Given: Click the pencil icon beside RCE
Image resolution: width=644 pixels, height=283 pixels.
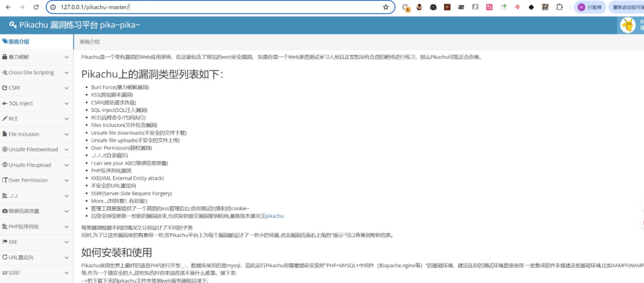Looking at the screenshot, I should (x=5, y=119).
